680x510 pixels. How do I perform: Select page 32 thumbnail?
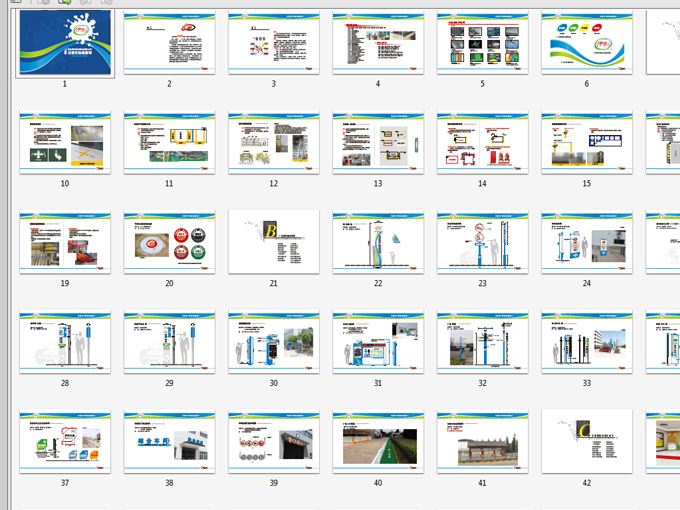483,342
